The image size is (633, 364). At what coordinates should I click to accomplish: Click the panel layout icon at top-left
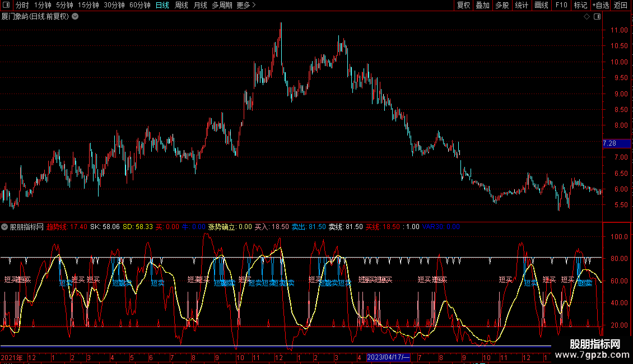point(6,6)
